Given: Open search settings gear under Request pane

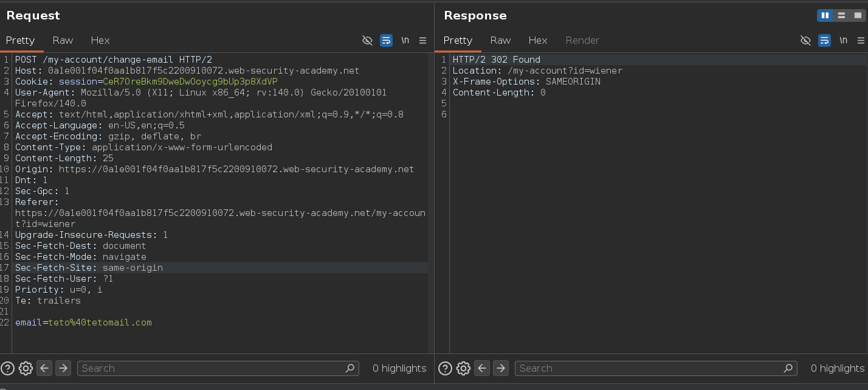Looking at the screenshot, I should [x=26, y=368].
